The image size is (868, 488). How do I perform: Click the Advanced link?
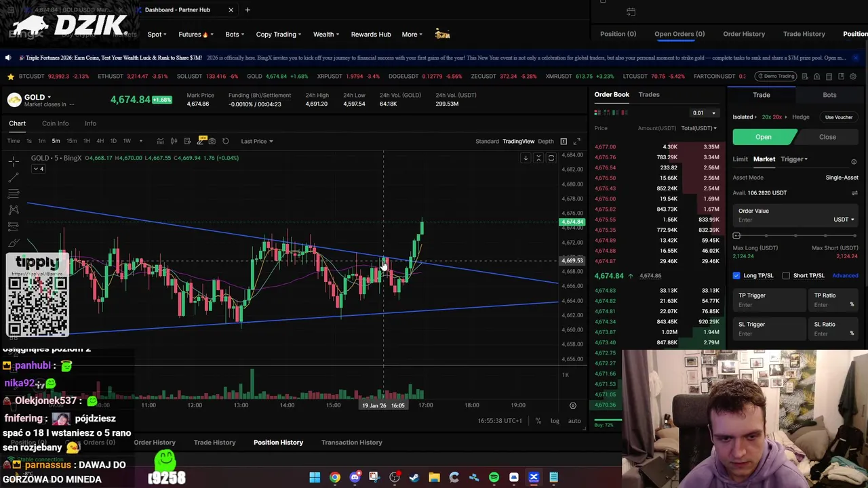(x=845, y=276)
